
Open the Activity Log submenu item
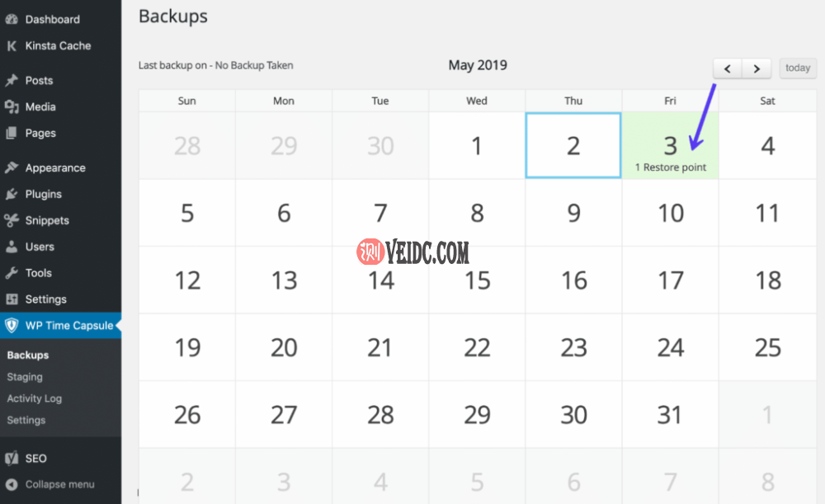tap(35, 398)
